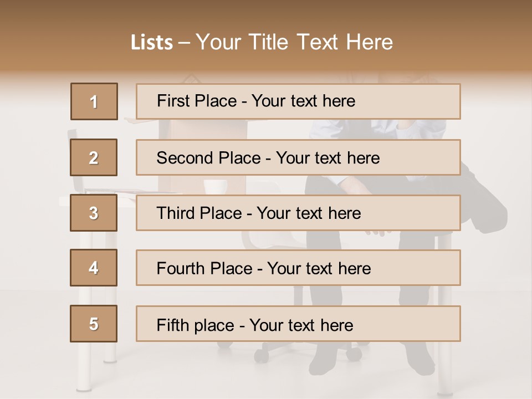Click the bold word 'Lists' in title
This screenshot has width=532, height=399.
pos(152,43)
